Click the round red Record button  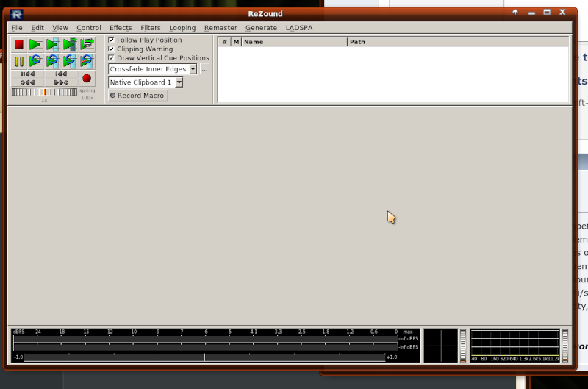(x=87, y=78)
